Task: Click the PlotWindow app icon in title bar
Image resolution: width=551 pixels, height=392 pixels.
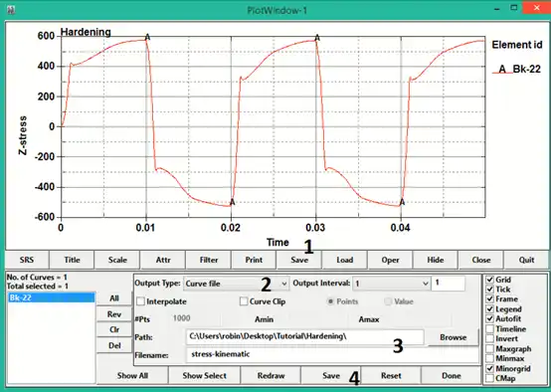Action: pyautogui.click(x=11, y=10)
